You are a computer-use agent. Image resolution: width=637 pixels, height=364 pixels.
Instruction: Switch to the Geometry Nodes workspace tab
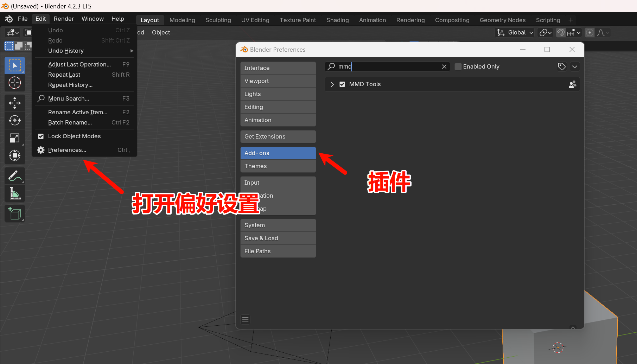[x=503, y=20]
